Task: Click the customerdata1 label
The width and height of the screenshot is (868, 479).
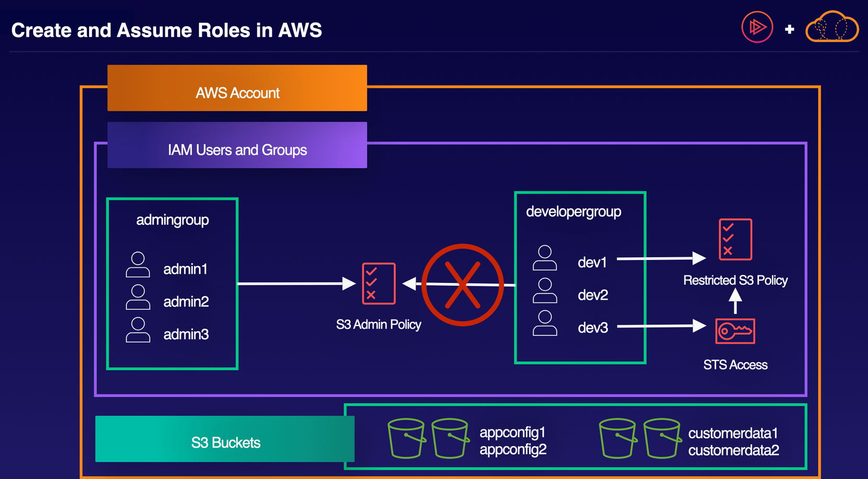Action: 733,433
